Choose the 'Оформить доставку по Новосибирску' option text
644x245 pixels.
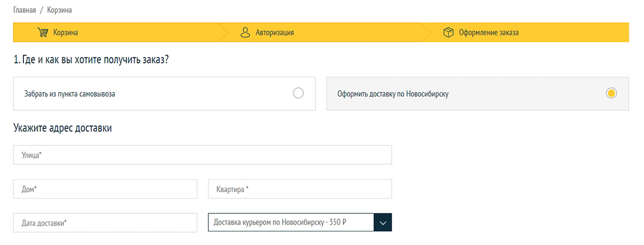[x=393, y=94]
